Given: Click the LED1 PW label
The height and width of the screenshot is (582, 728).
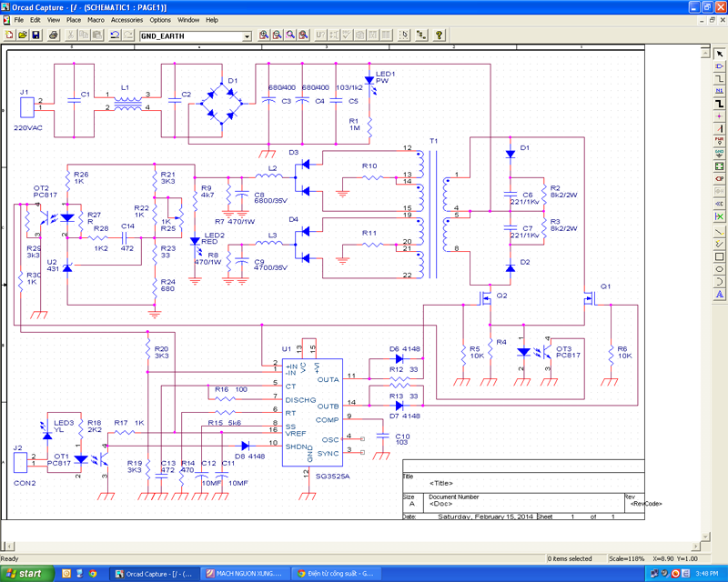Looking at the screenshot, I should click(385, 77).
